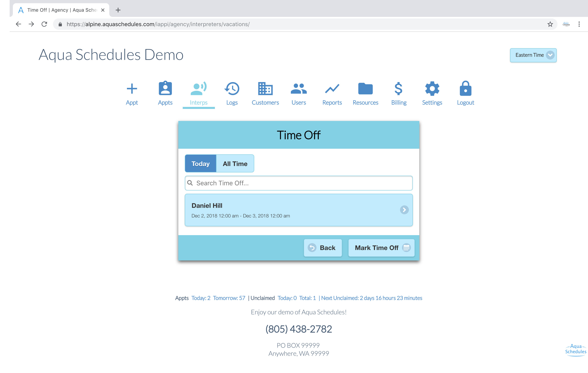588x373 pixels.
Task: Open the Customers building icon
Action: 265,88
